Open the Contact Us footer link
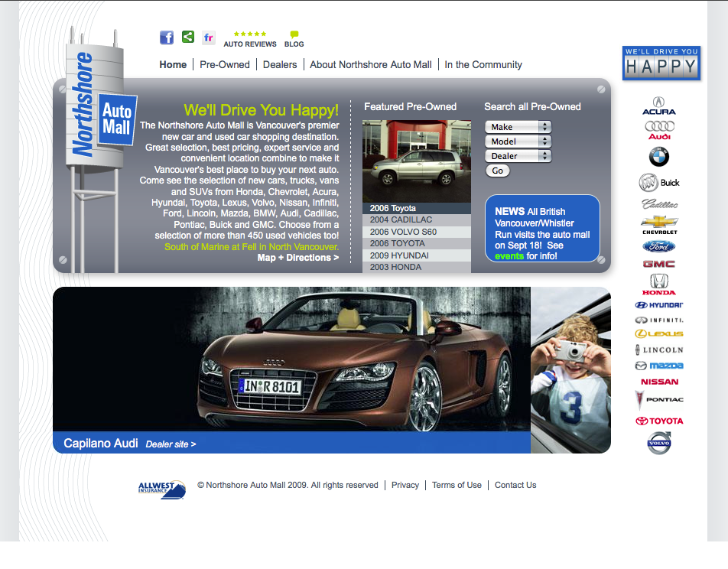The height and width of the screenshot is (569, 728). pos(515,485)
